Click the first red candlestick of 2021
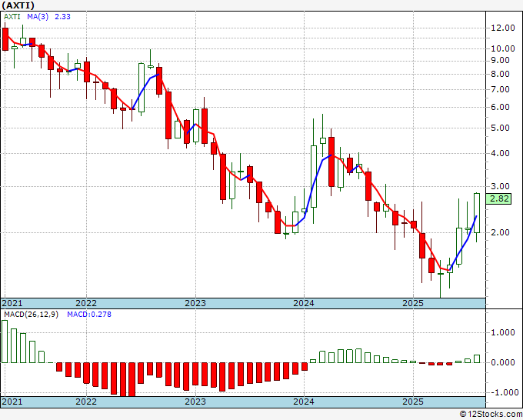523x420 pixels. coord(5,39)
